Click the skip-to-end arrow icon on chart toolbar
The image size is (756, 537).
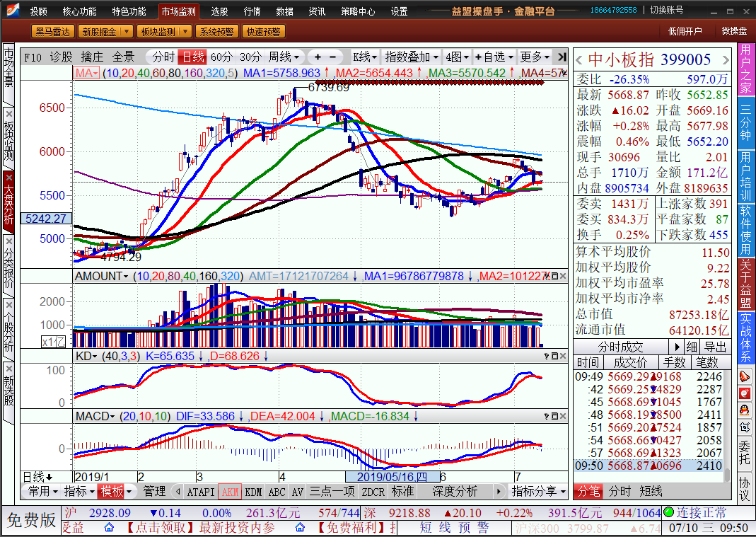pyautogui.click(x=562, y=57)
